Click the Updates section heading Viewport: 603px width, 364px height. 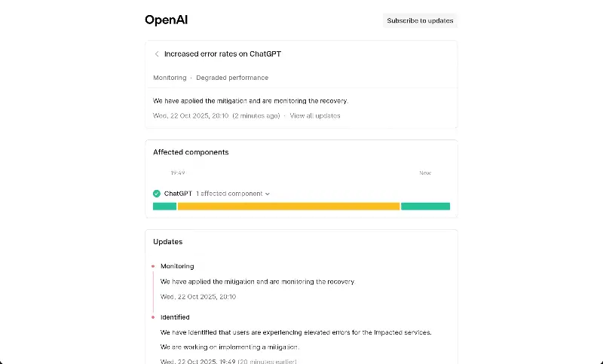point(167,242)
